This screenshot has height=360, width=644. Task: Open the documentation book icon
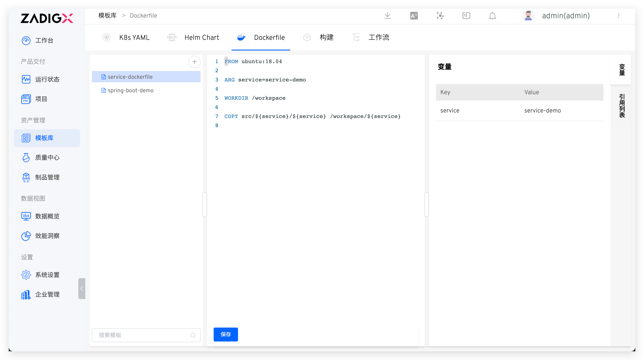pyautogui.click(x=466, y=15)
